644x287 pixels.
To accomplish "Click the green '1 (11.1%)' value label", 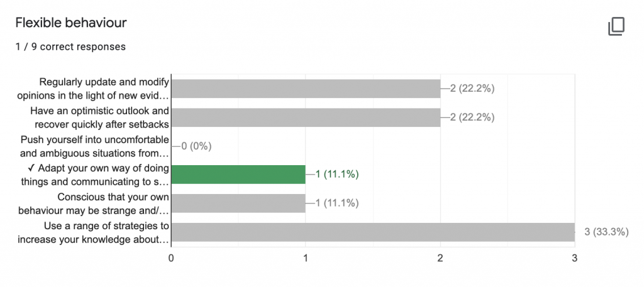I will tap(336, 175).
